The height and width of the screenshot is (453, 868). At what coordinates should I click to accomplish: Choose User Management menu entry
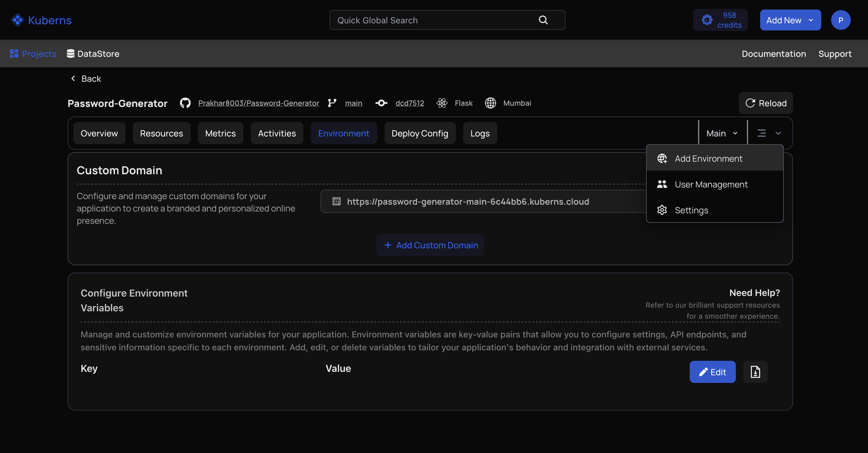pyautogui.click(x=715, y=184)
